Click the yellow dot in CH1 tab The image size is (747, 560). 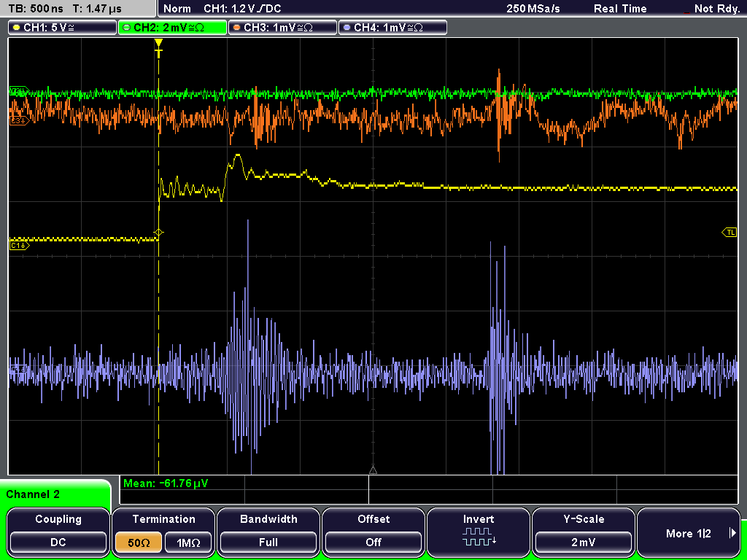(16, 28)
